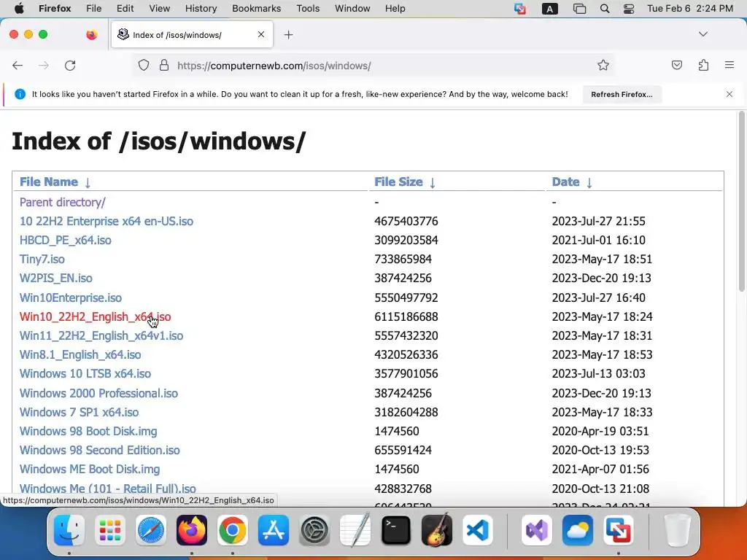Open the Firefox hamburger application menu

pos(729,65)
